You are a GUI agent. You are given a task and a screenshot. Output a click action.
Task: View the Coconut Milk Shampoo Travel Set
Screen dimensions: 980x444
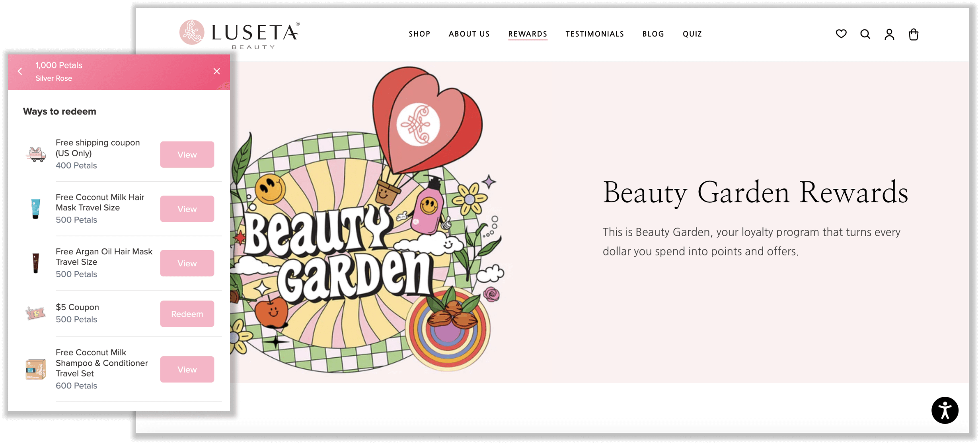click(x=187, y=369)
